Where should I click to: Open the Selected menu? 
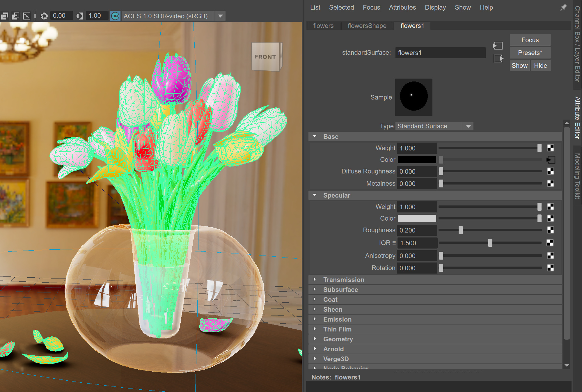click(x=341, y=8)
